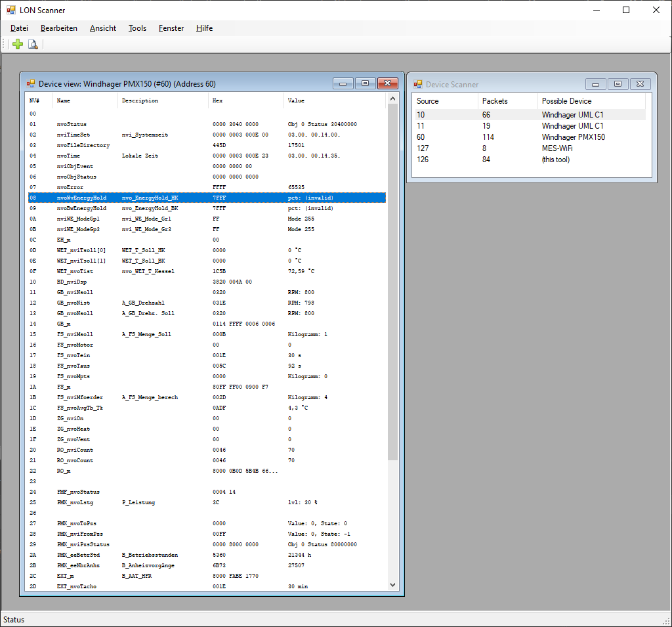Image resolution: width=672 pixels, height=627 pixels.
Task: Close the Device view child window
Action: (387, 83)
